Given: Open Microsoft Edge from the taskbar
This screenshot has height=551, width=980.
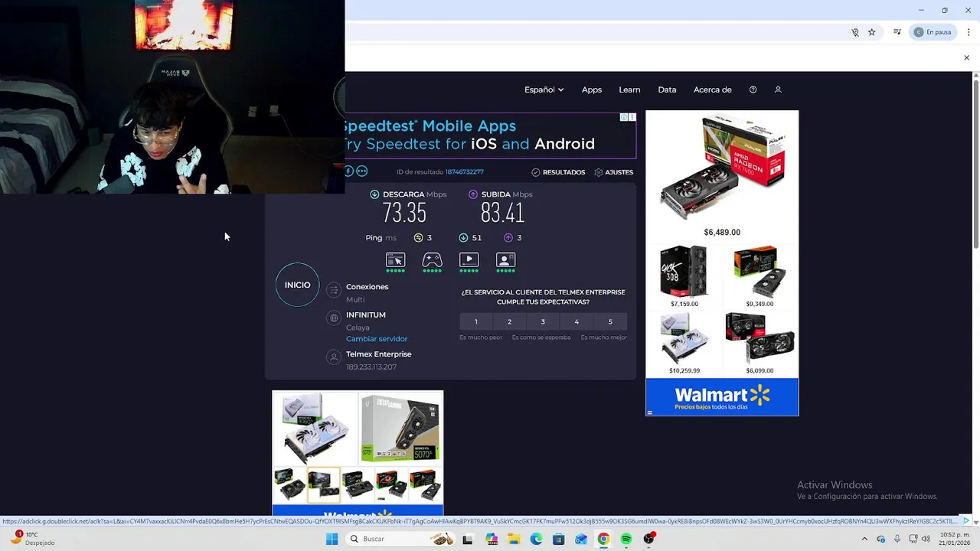Looking at the screenshot, I should [x=536, y=539].
